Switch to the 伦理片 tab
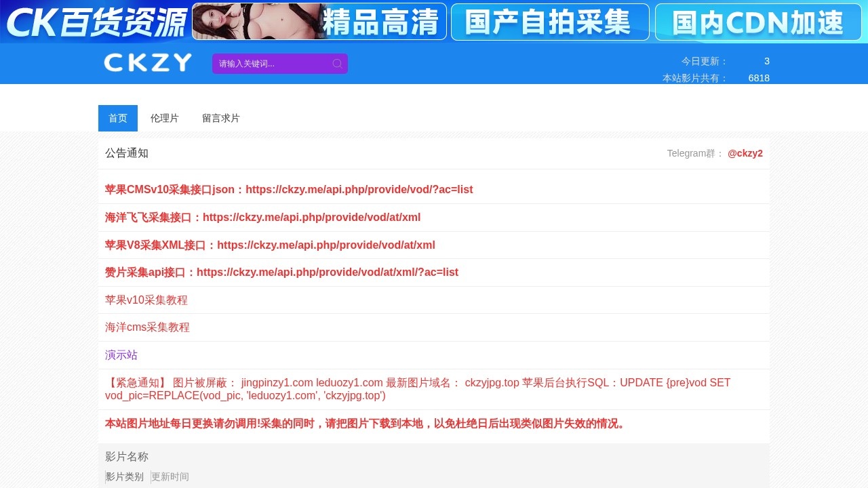The width and height of the screenshot is (868, 488). pyautogui.click(x=165, y=118)
